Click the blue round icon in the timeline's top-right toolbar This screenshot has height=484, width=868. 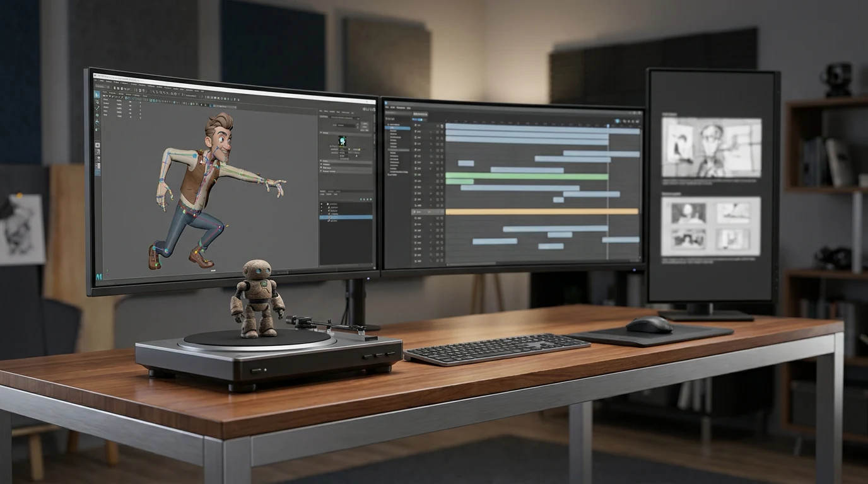pyautogui.click(x=617, y=121)
